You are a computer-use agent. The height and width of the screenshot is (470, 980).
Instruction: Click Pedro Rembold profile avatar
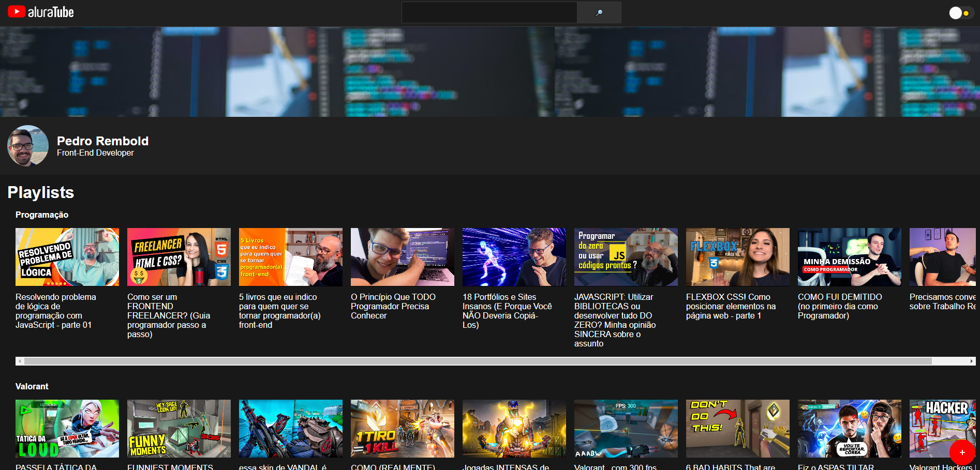(x=28, y=146)
